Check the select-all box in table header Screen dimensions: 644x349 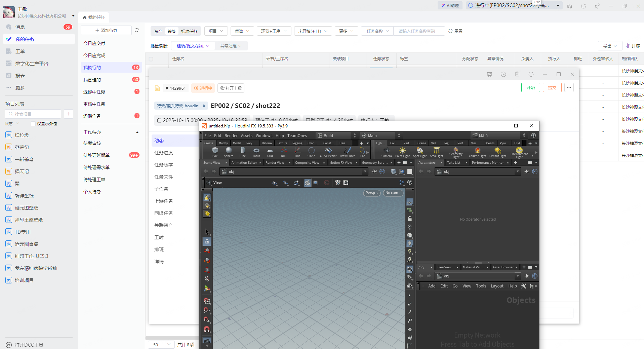pos(151,59)
